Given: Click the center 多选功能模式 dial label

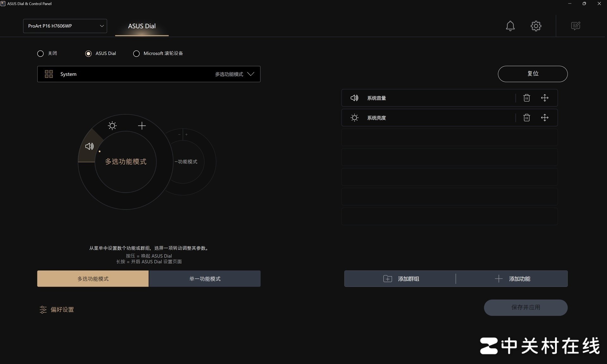Looking at the screenshot, I should pos(126,161).
